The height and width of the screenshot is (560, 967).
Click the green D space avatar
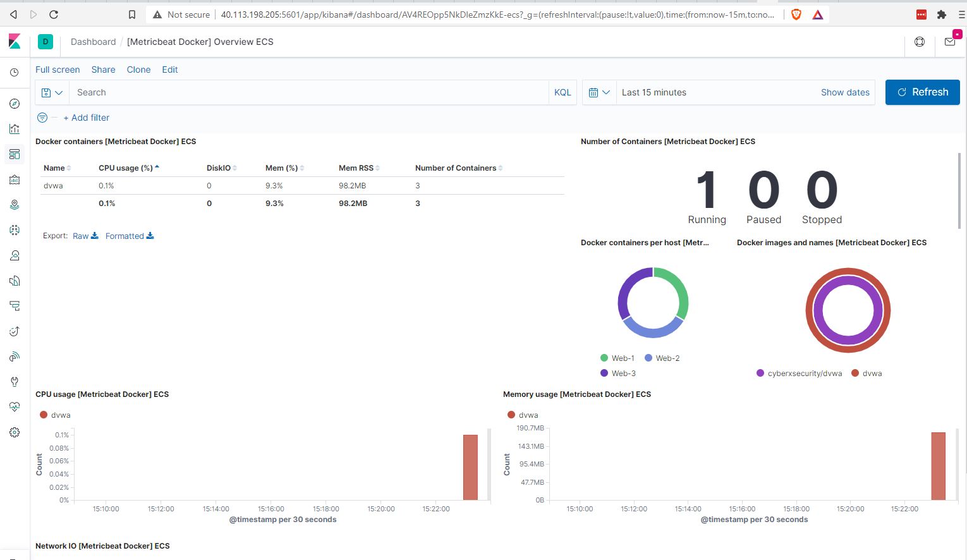(x=46, y=42)
